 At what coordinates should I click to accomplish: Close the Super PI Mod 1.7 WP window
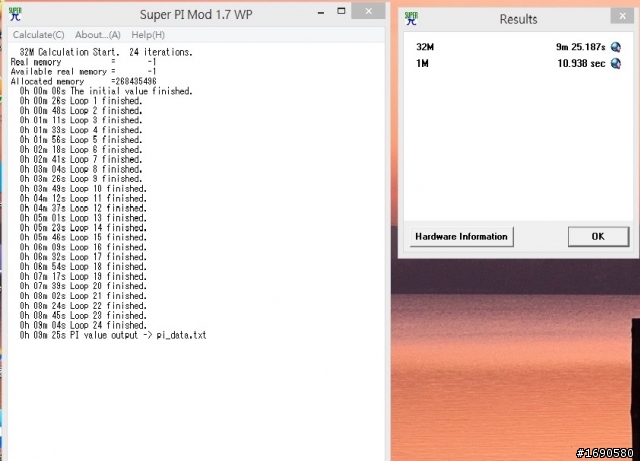368,11
